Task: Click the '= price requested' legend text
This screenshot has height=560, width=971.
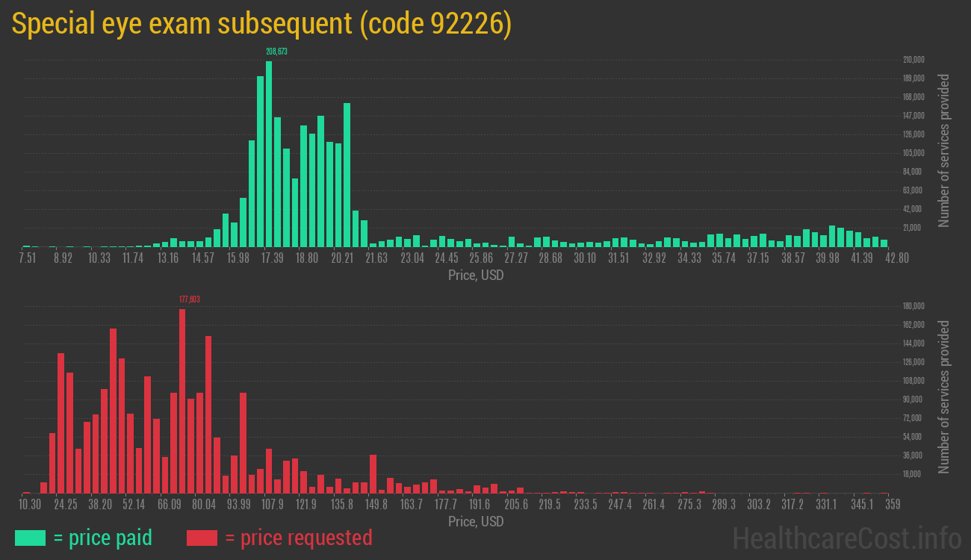Action: point(298,538)
